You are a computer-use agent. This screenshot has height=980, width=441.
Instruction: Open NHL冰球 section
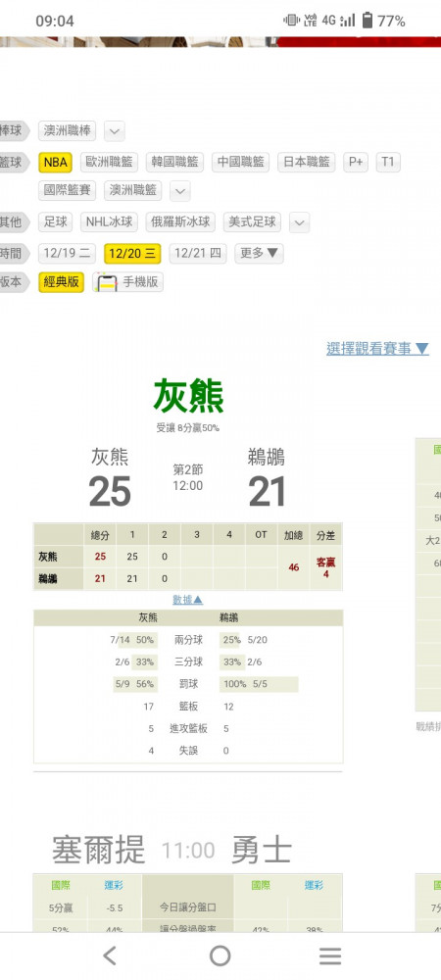click(x=110, y=221)
